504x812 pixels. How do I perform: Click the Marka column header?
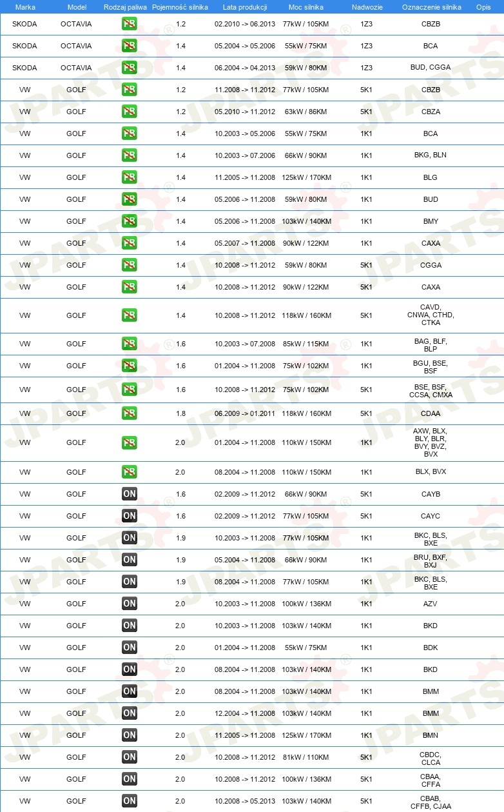(x=25, y=6)
